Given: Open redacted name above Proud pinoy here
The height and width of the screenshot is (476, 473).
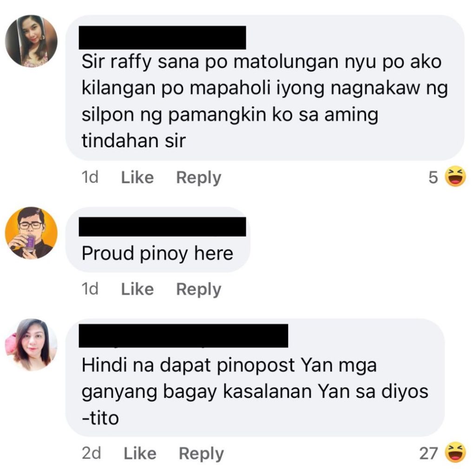Looking at the screenshot, I should pos(162,226).
